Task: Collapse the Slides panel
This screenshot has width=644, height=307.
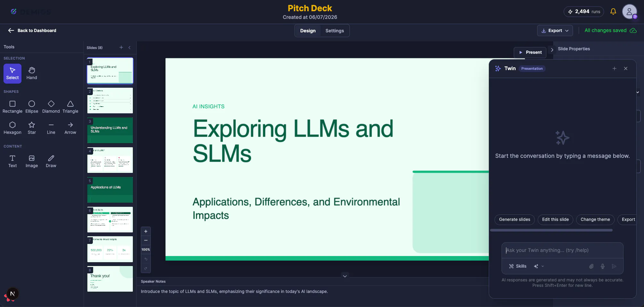Action: pyautogui.click(x=130, y=47)
